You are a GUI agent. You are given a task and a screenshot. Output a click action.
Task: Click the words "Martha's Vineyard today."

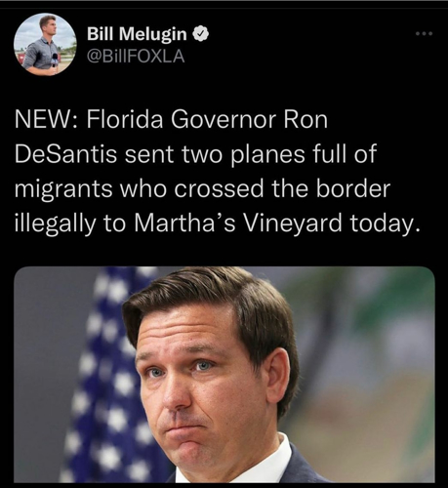[x=275, y=224]
